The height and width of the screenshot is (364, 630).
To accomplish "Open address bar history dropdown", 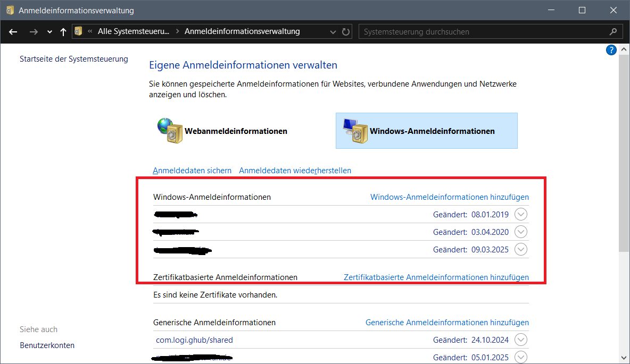I will click(x=333, y=32).
